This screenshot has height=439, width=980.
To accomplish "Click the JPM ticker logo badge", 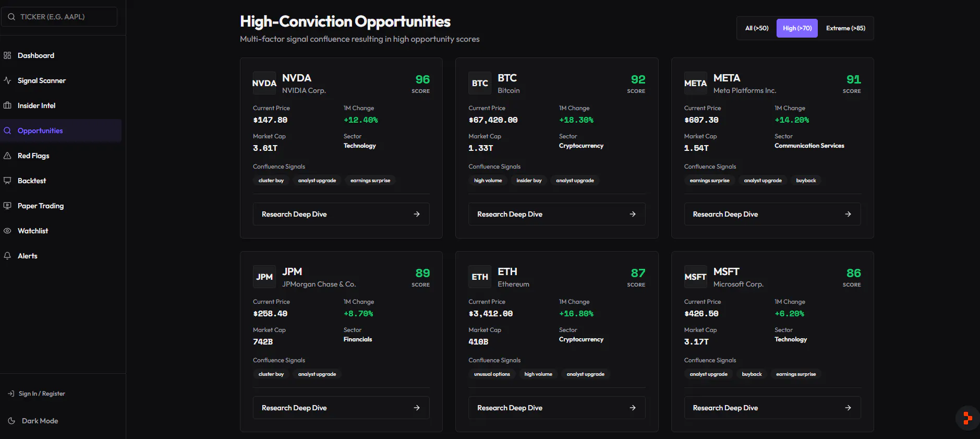I will tap(264, 277).
